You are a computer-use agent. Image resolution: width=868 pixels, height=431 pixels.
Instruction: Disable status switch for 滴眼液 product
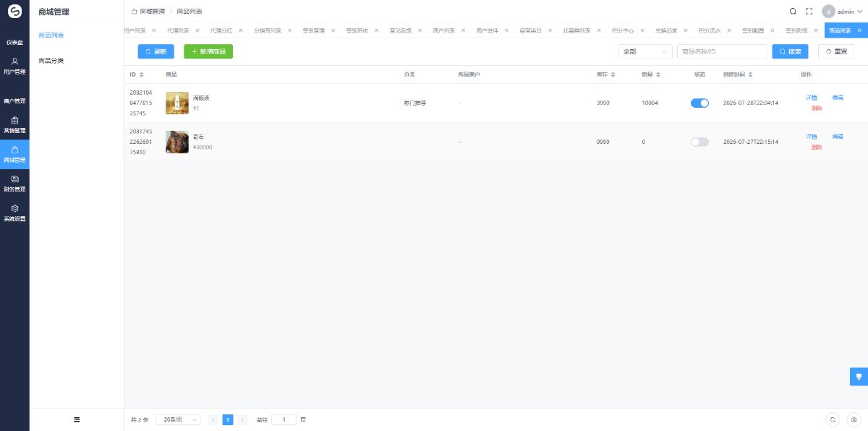tap(699, 103)
